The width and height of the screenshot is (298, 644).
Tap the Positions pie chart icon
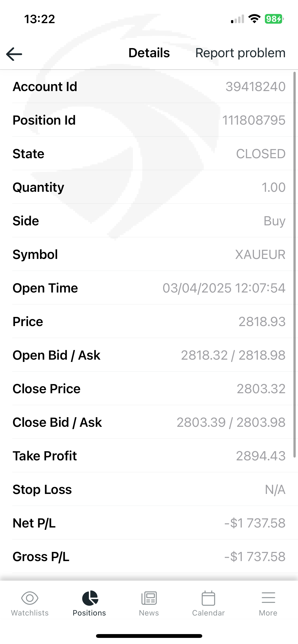[x=90, y=598]
